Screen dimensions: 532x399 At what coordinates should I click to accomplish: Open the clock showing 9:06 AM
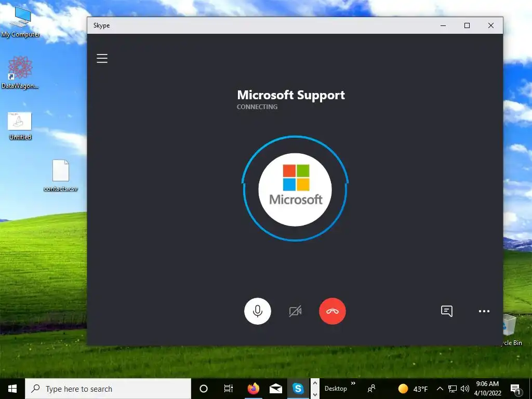(487, 389)
